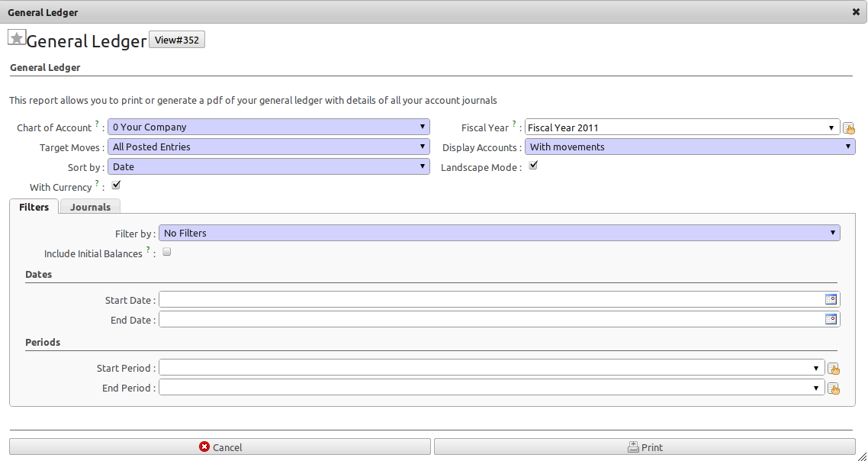Click the View#352 button
Screen dimensions: 868x461
(x=177, y=40)
